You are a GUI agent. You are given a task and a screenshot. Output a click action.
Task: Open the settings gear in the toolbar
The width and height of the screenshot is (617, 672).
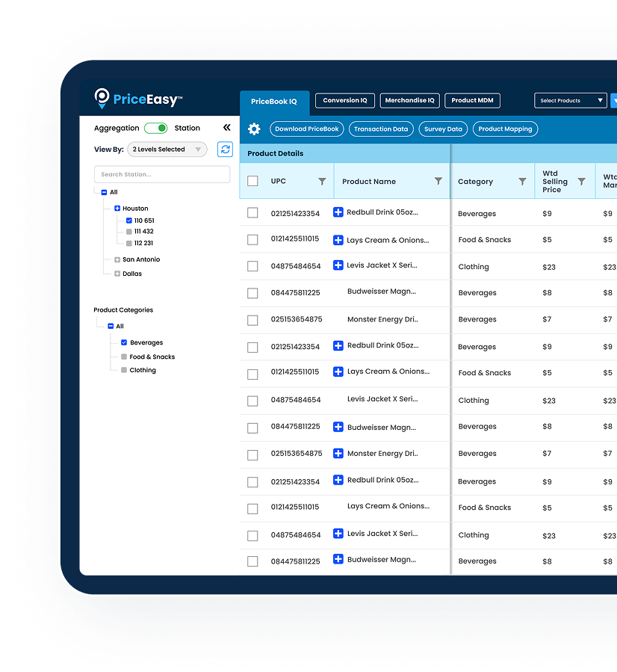pyautogui.click(x=254, y=129)
